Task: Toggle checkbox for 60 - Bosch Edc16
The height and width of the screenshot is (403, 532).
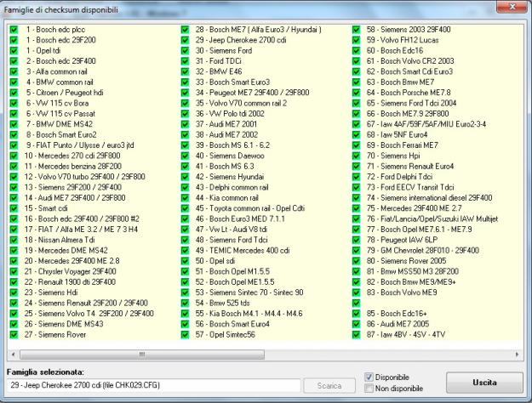Action: click(356, 50)
